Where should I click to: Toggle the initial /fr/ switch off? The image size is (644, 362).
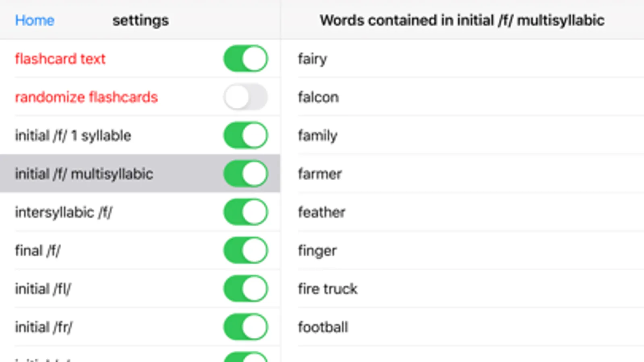coord(246,327)
